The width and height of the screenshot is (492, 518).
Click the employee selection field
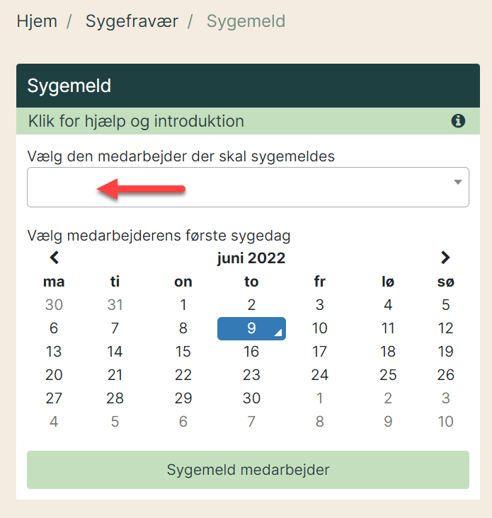[x=248, y=187]
